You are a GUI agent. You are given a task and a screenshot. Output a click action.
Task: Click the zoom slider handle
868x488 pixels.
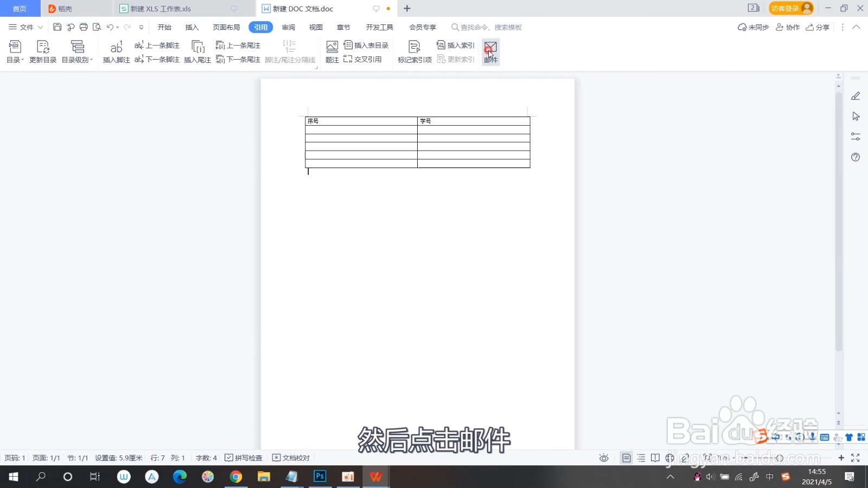pyautogui.click(x=780, y=458)
